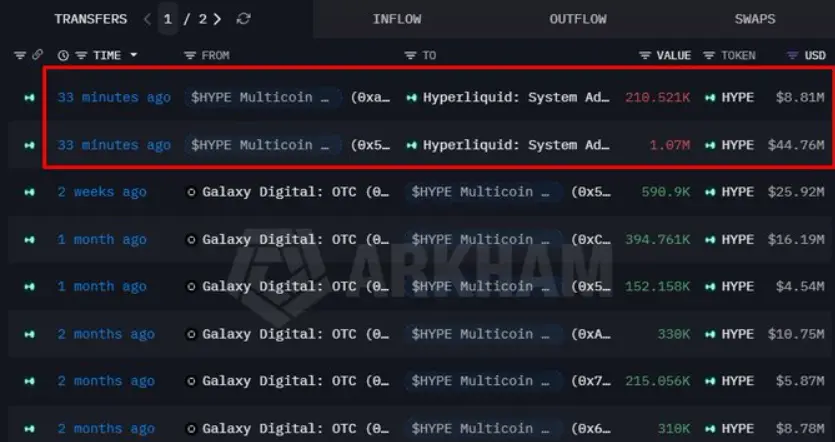
Task: Go to next transfers page arrow
Action: [x=217, y=19]
